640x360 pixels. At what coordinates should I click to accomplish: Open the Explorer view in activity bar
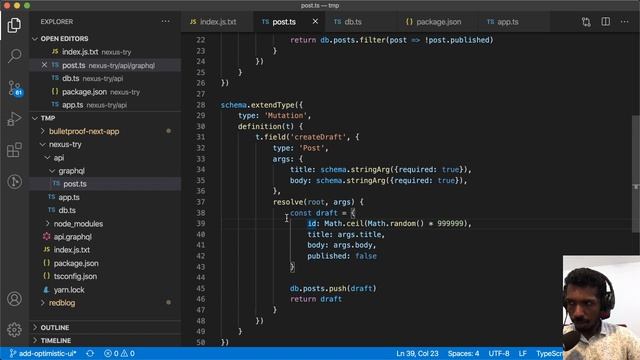tap(14, 25)
